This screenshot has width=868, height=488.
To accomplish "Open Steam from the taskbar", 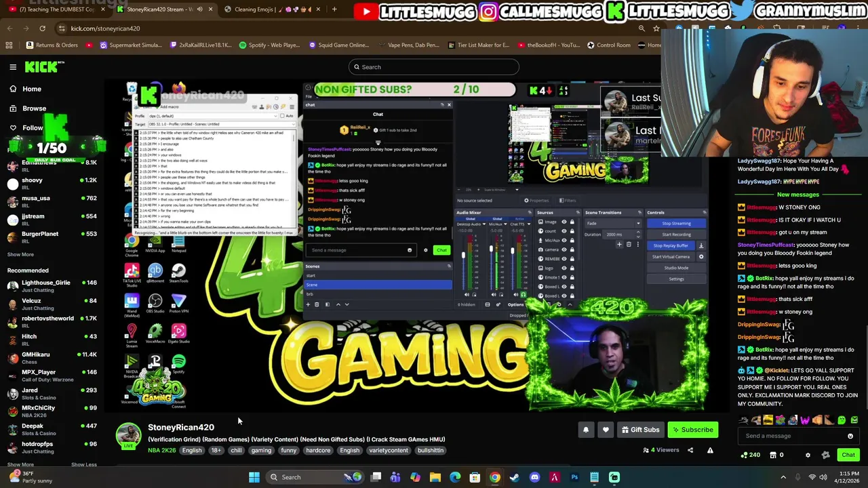I will (515, 477).
